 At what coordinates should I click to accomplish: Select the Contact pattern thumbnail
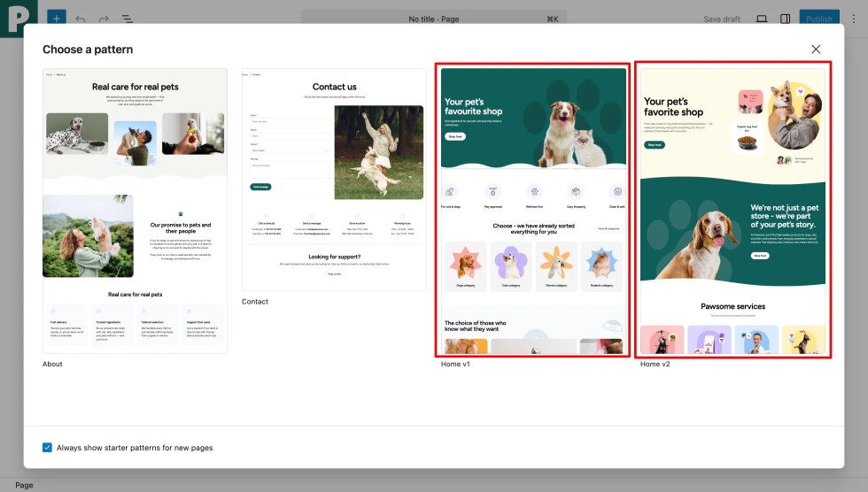335,180
